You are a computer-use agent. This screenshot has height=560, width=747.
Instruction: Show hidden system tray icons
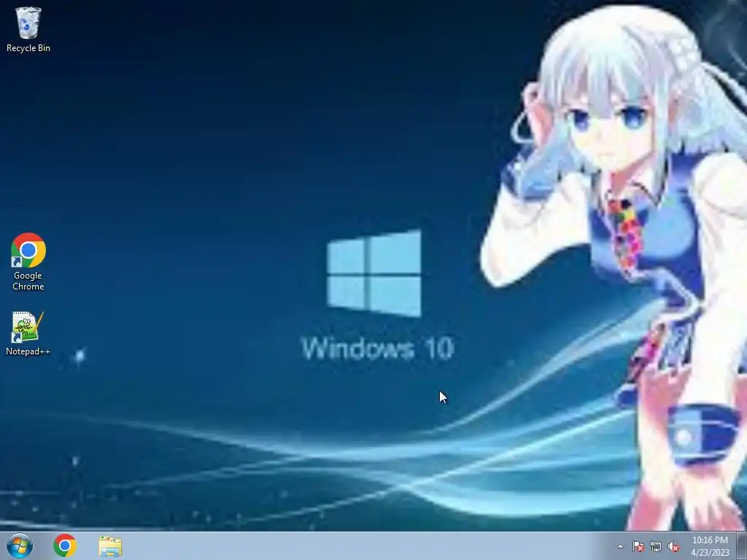(x=620, y=546)
